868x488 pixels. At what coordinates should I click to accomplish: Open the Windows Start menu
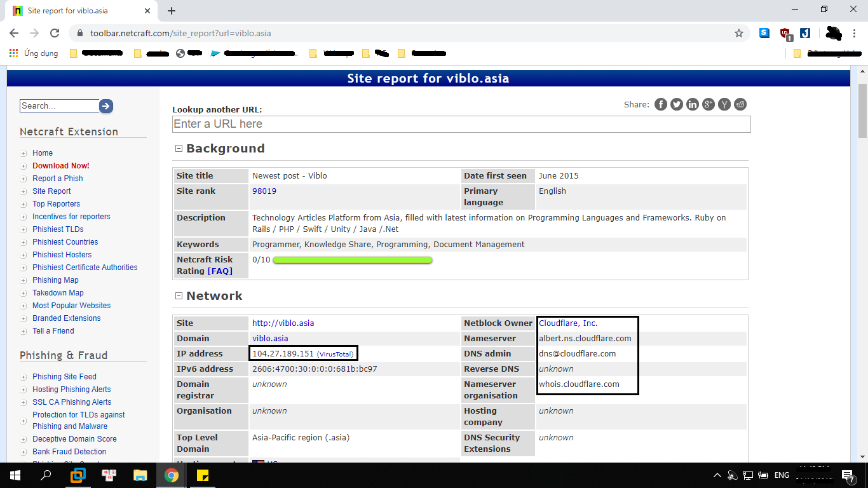(x=15, y=475)
